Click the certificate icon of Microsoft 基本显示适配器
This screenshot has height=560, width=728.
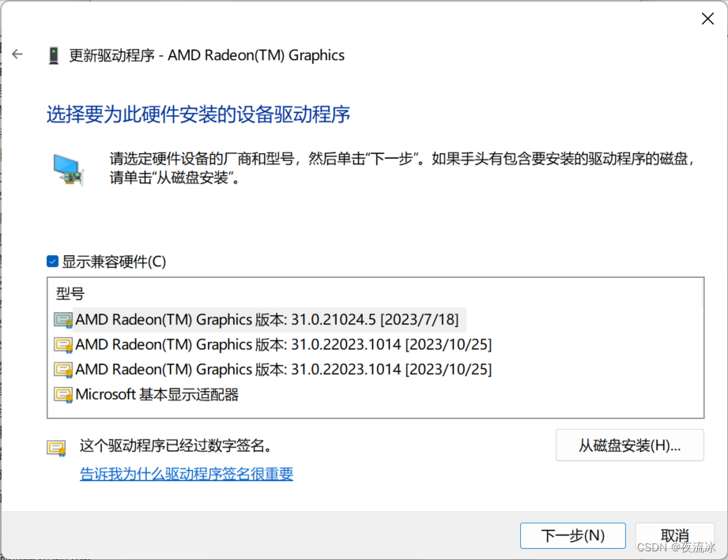point(63,395)
